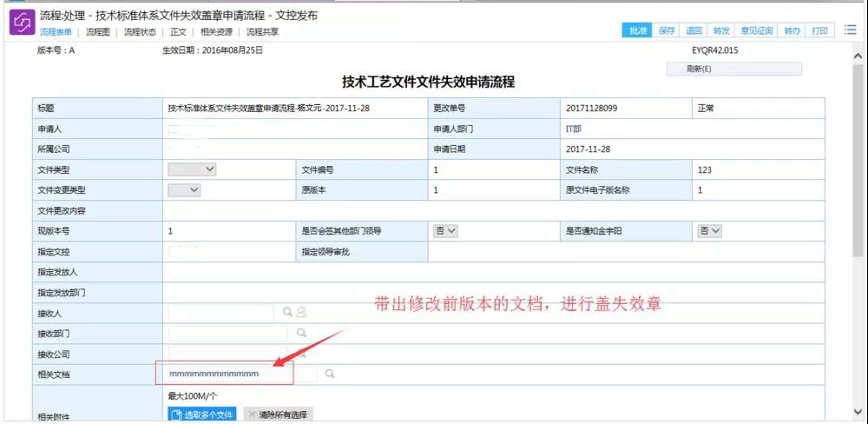Click the 原文件电子版名称 label
Viewport: 868px width, 424px height.
[x=598, y=190]
